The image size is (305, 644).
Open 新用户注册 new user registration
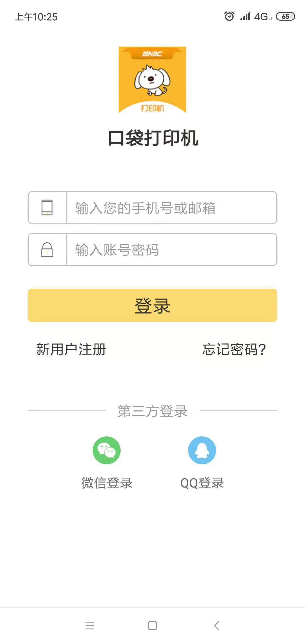coord(71,349)
